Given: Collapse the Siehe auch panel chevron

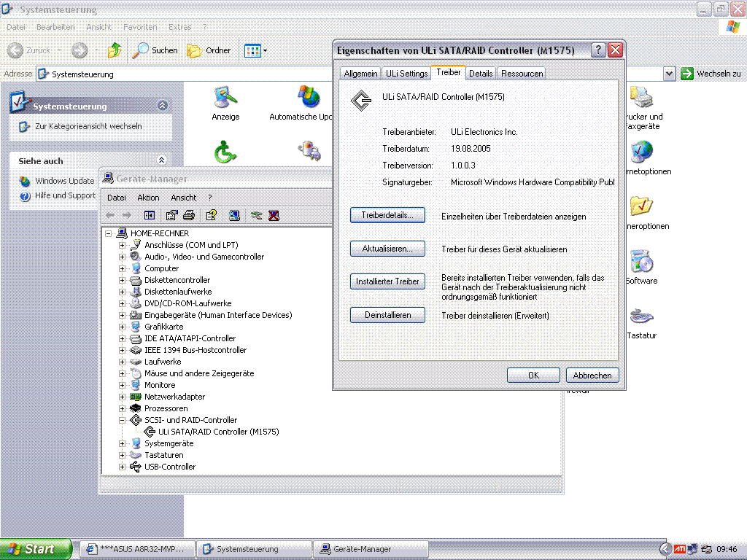Looking at the screenshot, I should 161,160.
